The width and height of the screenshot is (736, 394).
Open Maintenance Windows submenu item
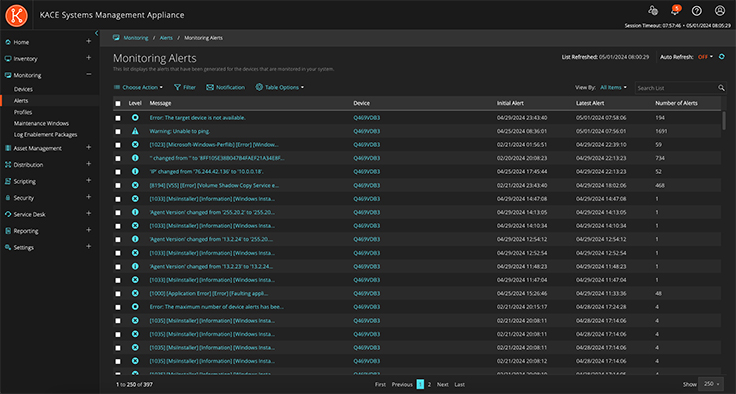click(41, 124)
